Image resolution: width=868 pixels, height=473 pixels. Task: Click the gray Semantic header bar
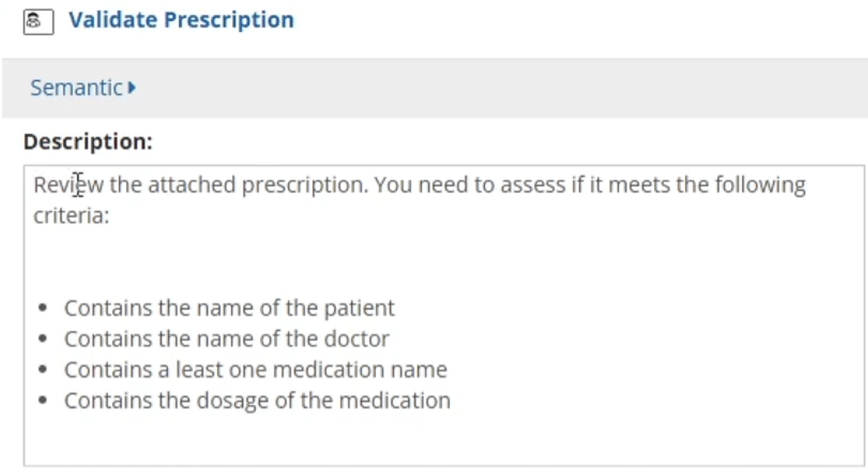[462, 88]
